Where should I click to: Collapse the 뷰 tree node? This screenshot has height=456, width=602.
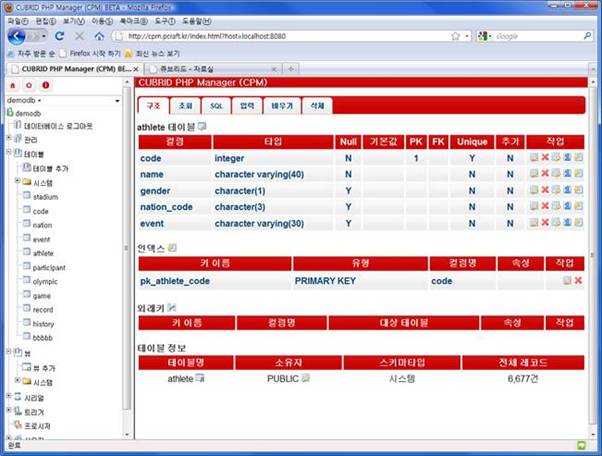click(9, 351)
